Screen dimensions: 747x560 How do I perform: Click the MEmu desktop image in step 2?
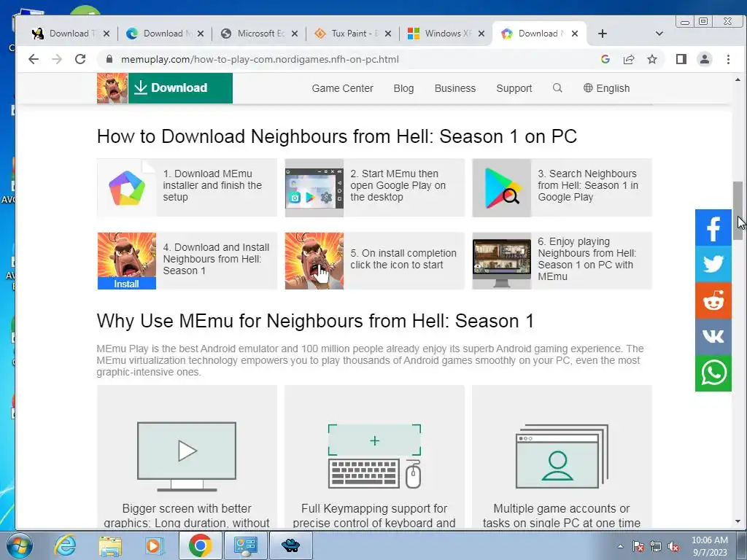(x=314, y=187)
